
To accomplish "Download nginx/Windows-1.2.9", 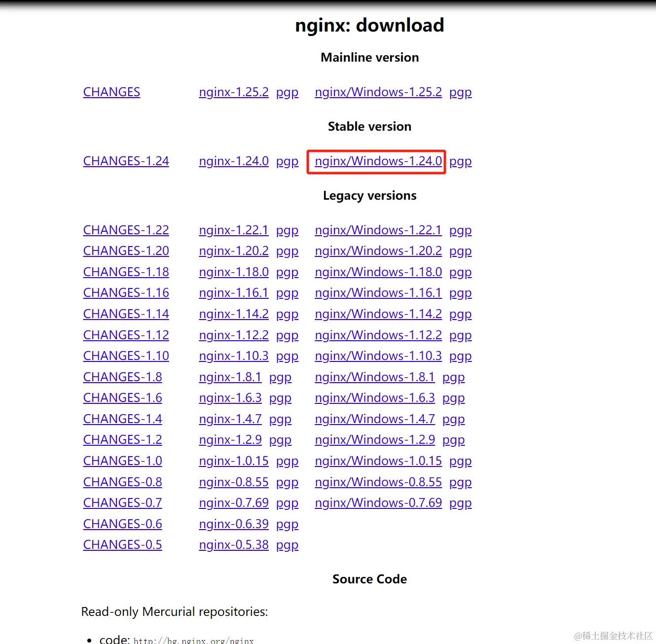I will click(x=375, y=440).
